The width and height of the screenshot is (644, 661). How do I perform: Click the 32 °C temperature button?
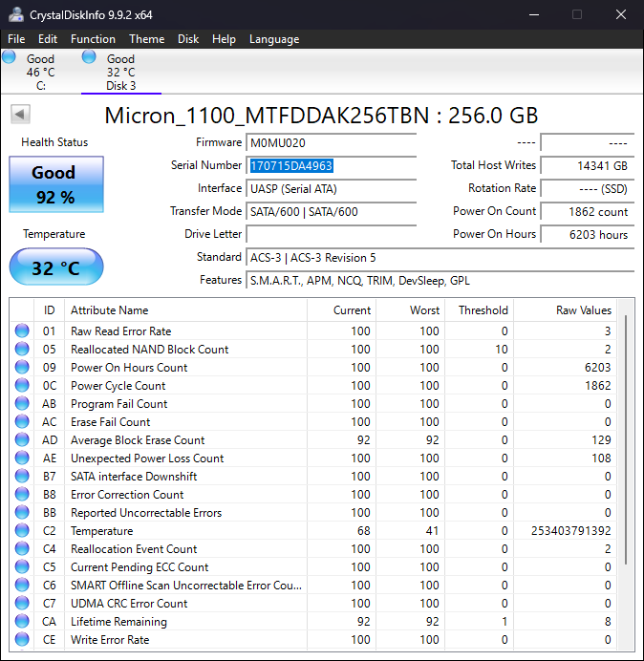click(56, 267)
